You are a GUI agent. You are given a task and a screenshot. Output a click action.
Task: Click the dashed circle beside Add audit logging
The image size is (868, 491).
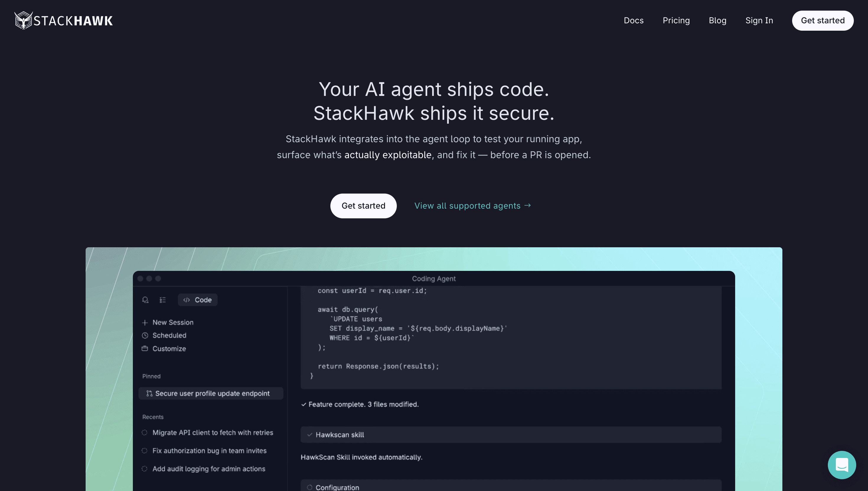click(144, 469)
